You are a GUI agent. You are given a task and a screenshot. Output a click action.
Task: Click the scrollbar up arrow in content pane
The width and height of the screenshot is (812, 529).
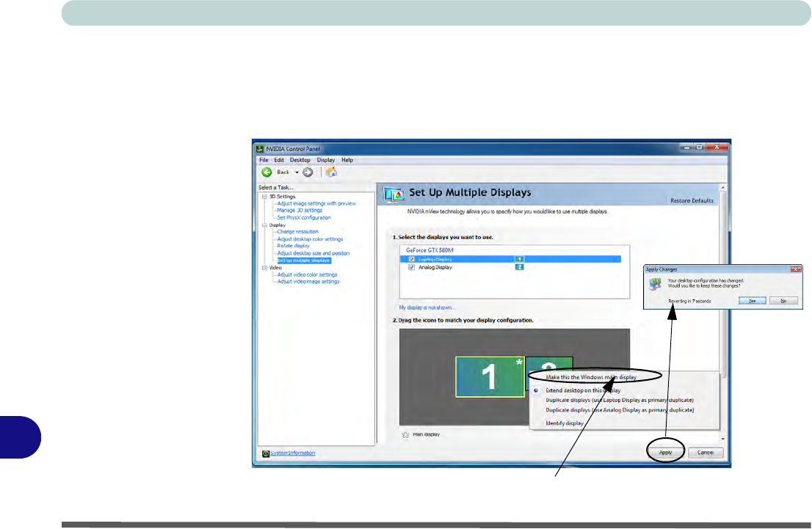click(x=723, y=187)
